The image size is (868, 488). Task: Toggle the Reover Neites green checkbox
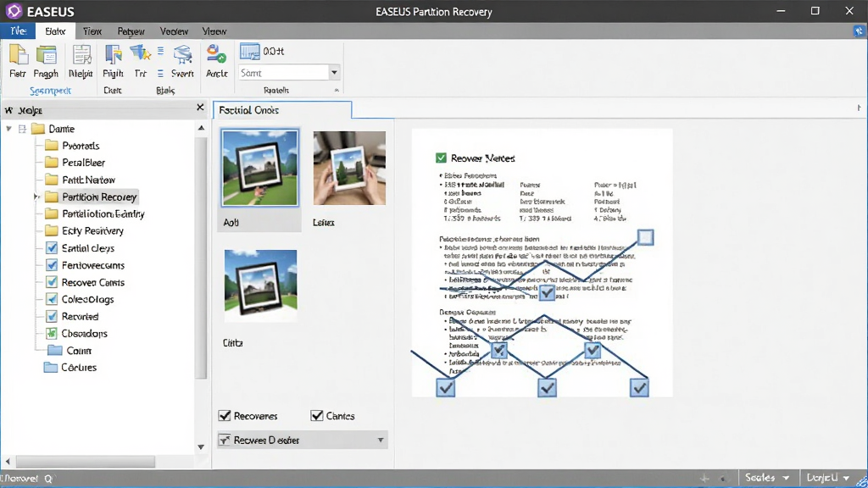point(441,158)
